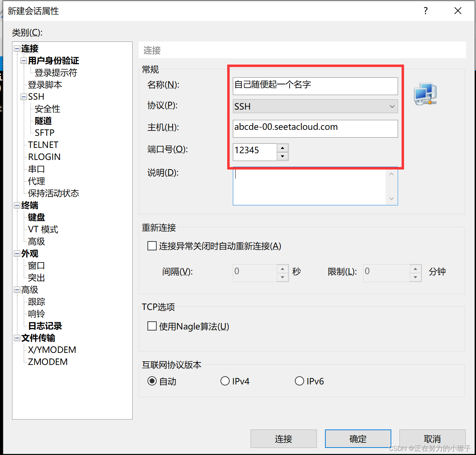
Task: Select X/YMODEM in category tree
Action: point(52,350)
